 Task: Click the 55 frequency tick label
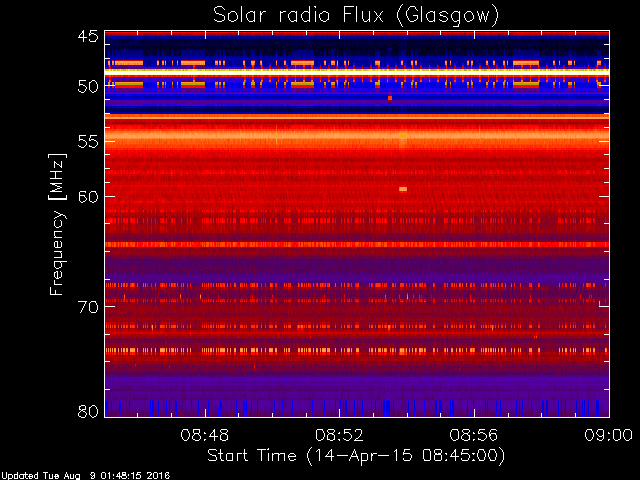88,142
